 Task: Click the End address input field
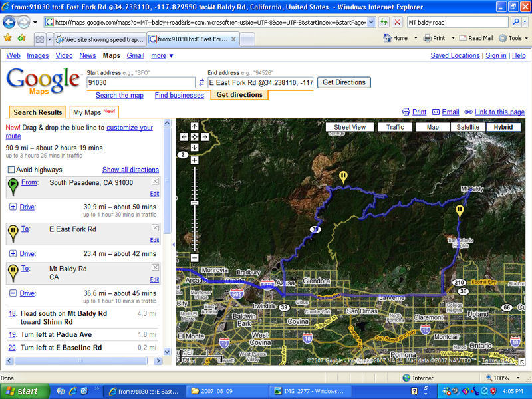(x=260, y=82)
